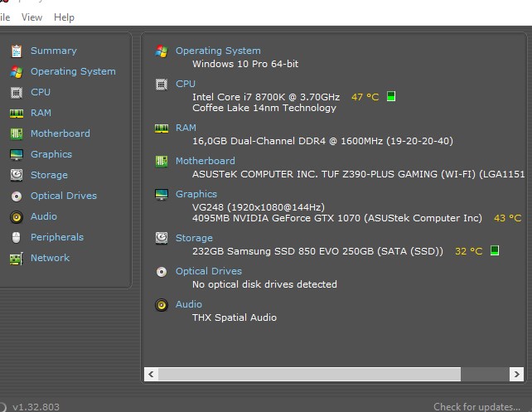This screenshot has height=412, width=532.
Task: Open the View menu
Action: pos(32,17)
